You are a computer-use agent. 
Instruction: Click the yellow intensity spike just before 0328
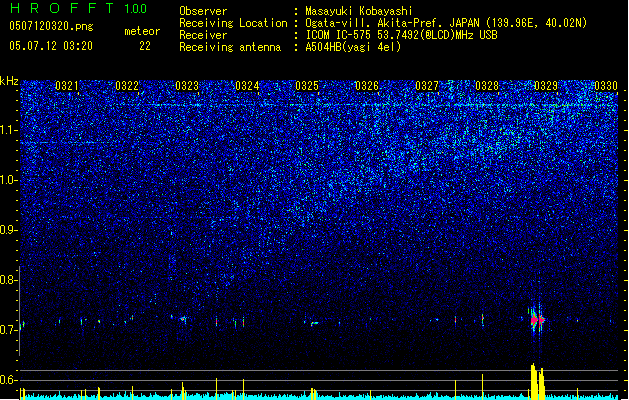483,387
